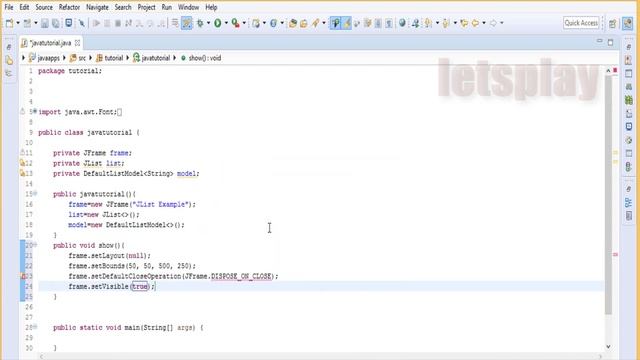Click the scroll down arrow of editor
Screen dimensions: 640x360
tap(608, 347)
